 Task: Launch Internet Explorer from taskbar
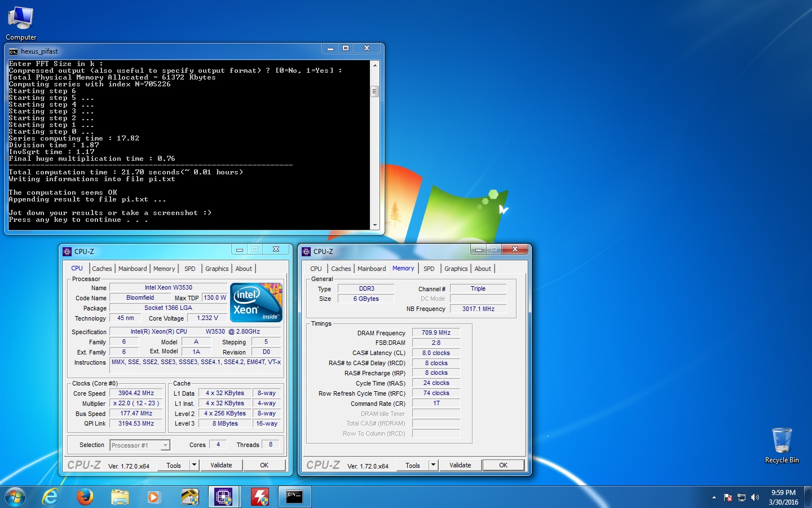coord(51,497)
